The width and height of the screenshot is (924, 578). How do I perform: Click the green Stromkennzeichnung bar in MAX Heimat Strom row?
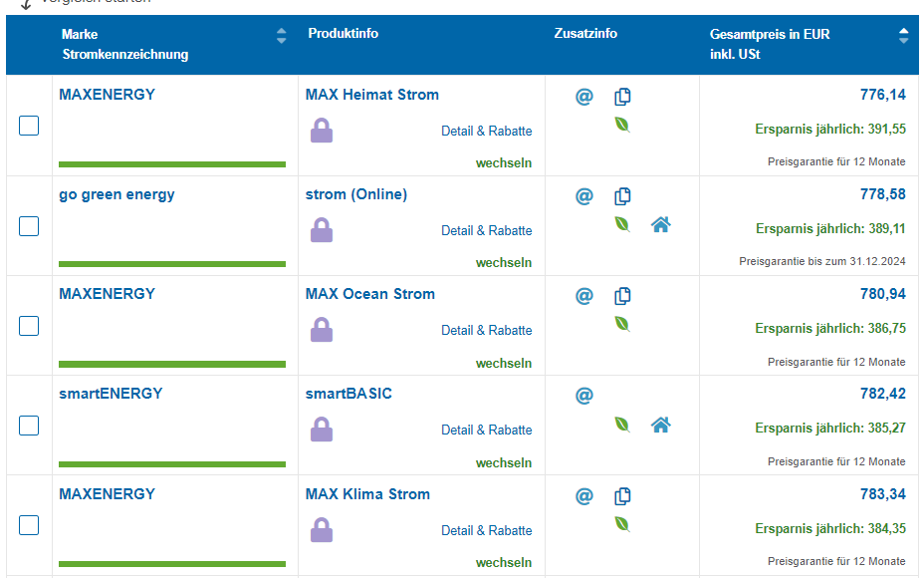tap(172, 164)
